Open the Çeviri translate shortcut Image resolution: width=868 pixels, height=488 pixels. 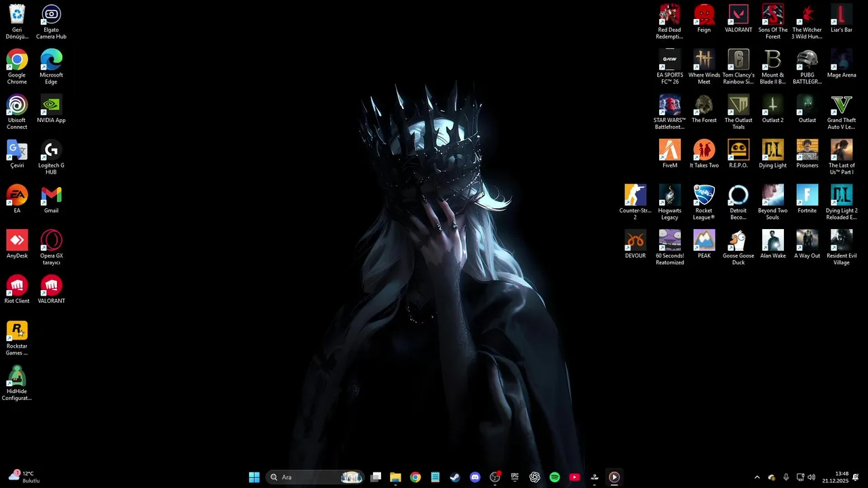click(17, 155)
